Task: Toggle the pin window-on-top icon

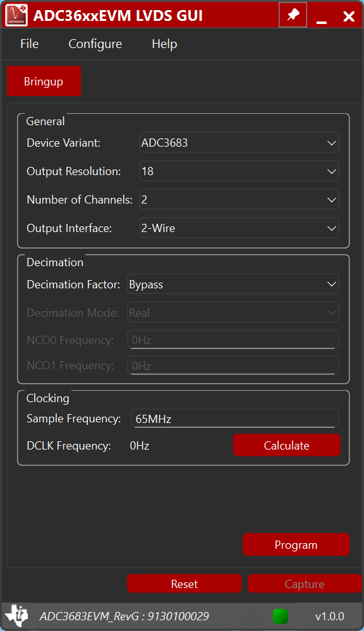Action: coord(293,14)
